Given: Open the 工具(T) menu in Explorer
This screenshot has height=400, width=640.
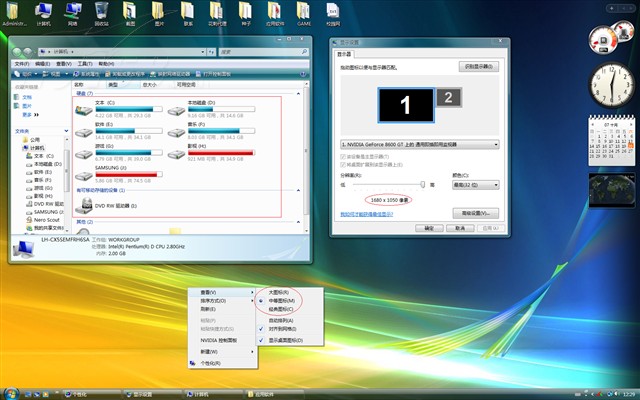Looking at the screenshot, I should [x=85, y=64].
